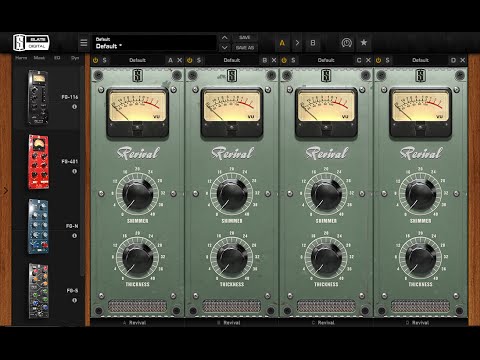Open the EQ tab in the module browser
This screenshot has width=480, height=360.
coord(57,58)
